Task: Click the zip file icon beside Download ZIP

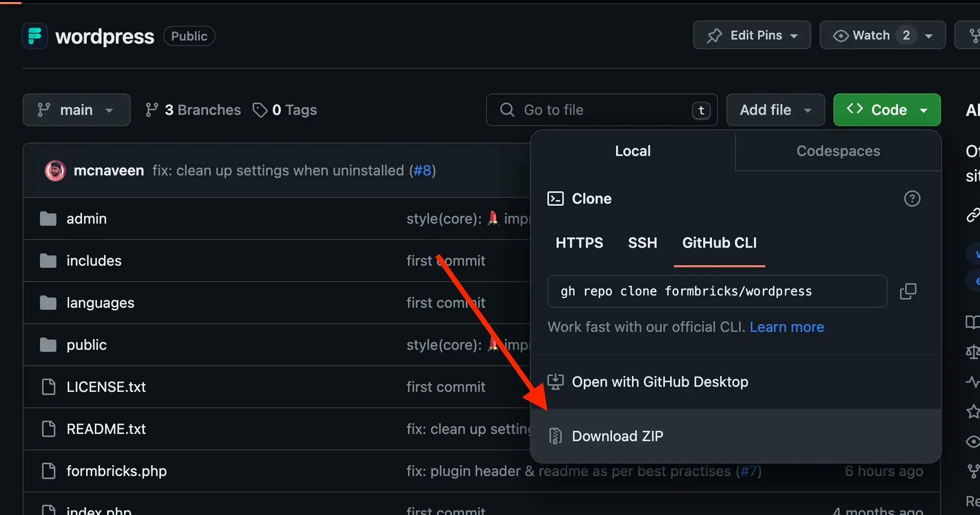Action: point(556,436)
